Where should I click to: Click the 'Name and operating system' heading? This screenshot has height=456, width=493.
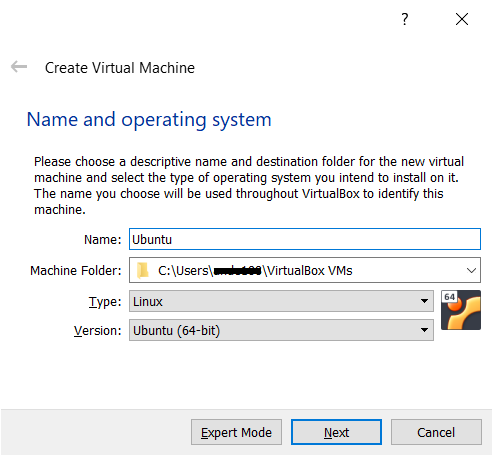coord(149,120)
